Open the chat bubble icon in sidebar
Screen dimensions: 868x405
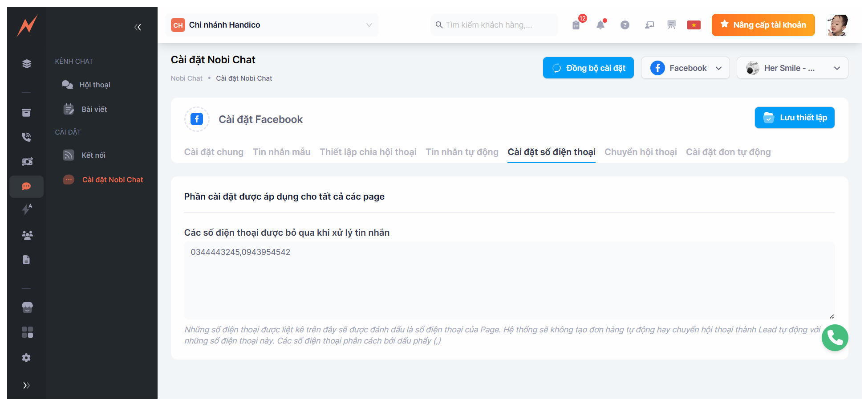[26, 186]
